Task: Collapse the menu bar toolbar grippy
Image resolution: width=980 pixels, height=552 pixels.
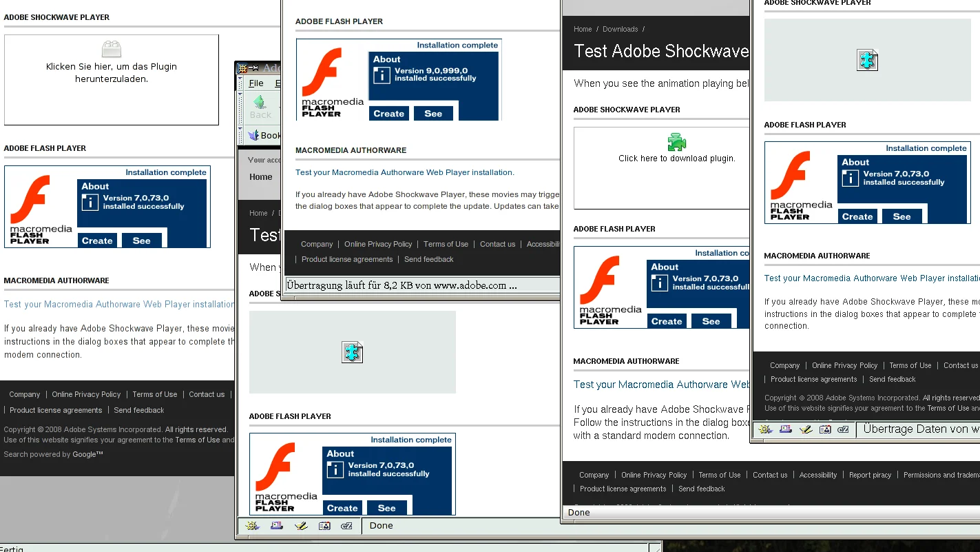Action: coord(240,83)
